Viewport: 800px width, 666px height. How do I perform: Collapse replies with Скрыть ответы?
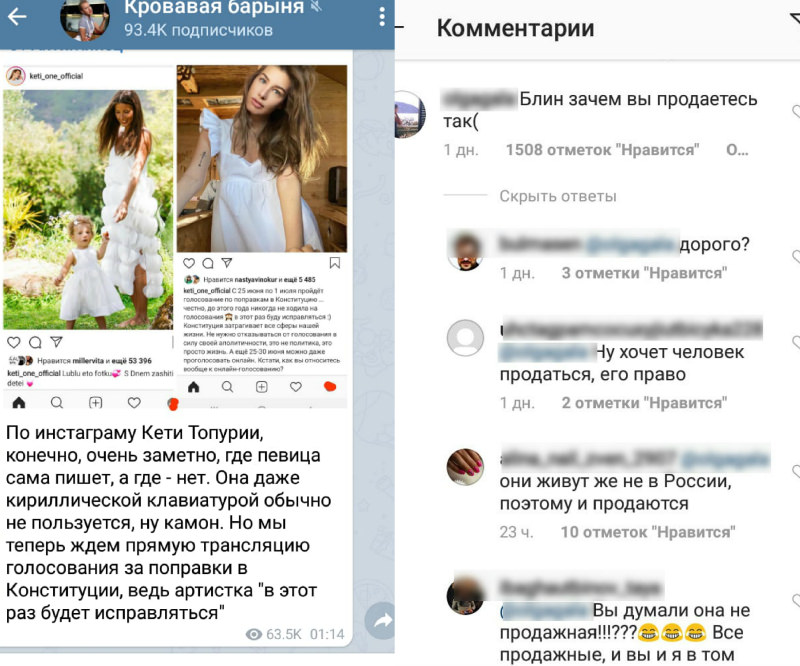[558, 196]
